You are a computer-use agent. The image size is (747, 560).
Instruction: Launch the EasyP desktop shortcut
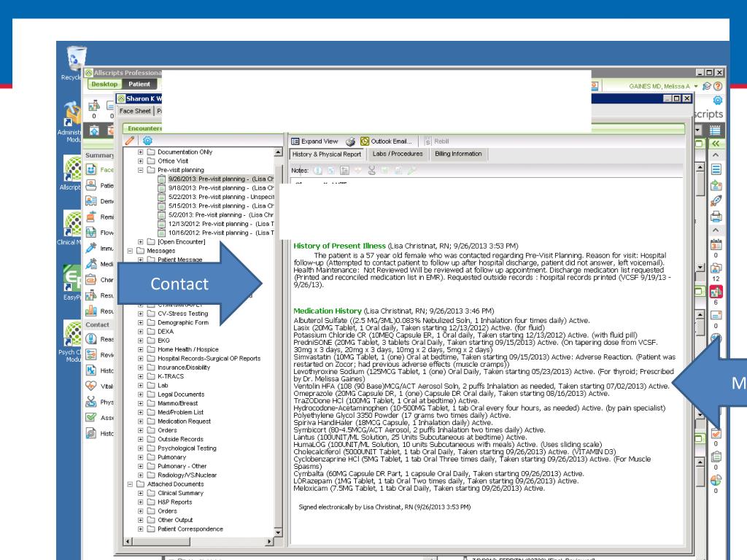pyautogui.click(x=71, y=282)
